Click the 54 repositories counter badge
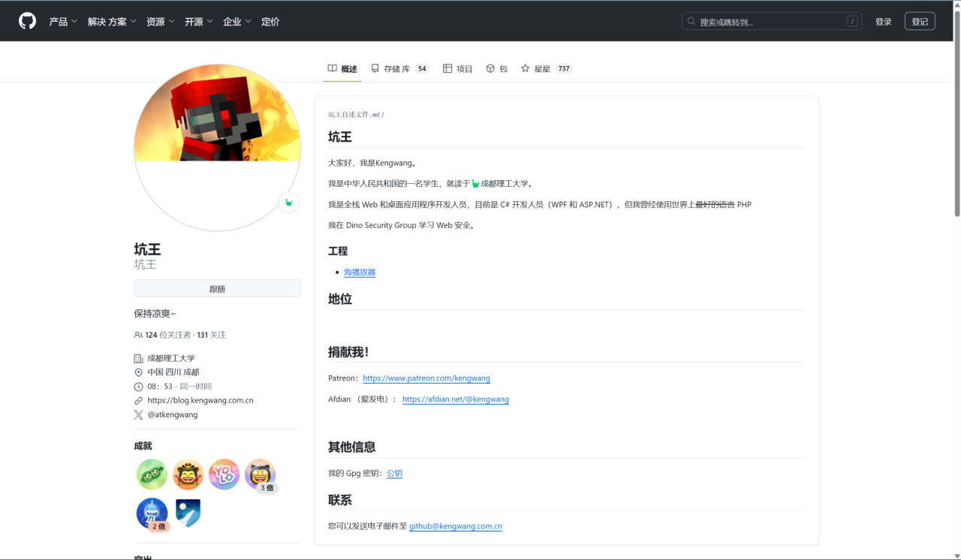 [x=422, y=68]
